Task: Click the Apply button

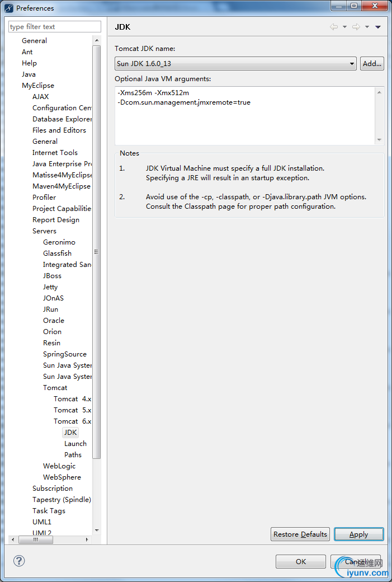Action: point(358,534)
